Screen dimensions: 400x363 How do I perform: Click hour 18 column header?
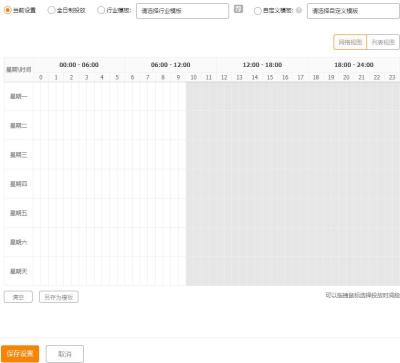coord(316,77)
